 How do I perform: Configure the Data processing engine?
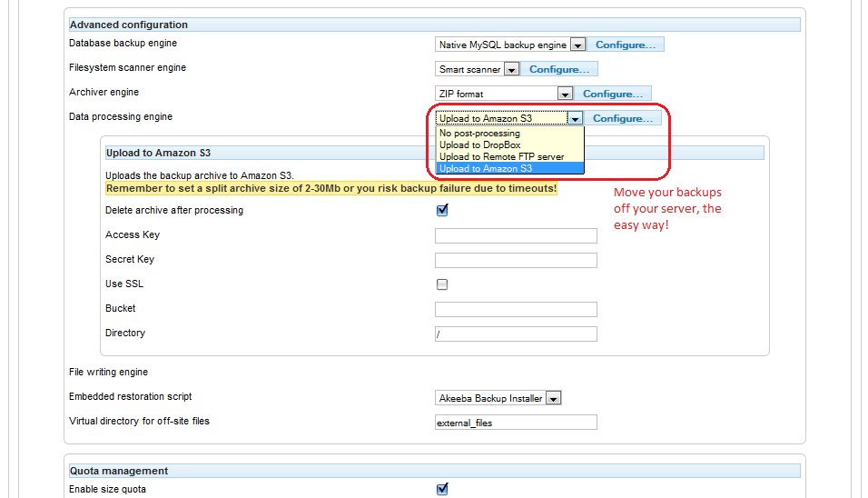[x=623, y=118]
